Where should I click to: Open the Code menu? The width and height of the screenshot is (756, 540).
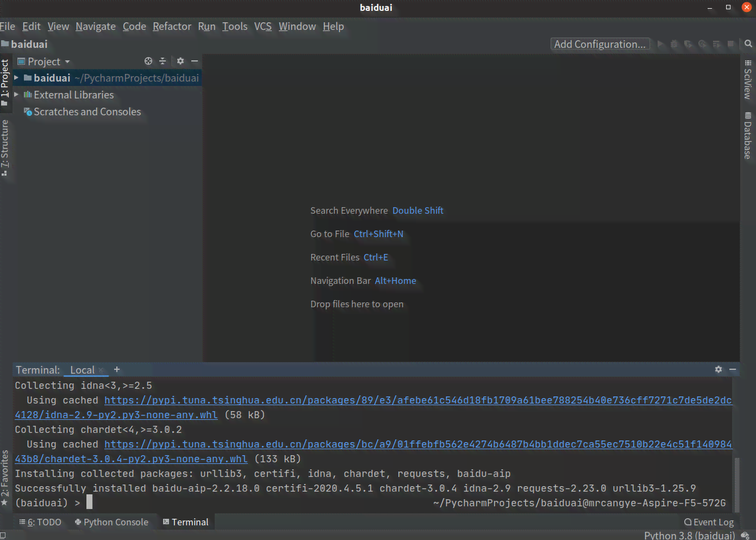click(134, 26)
